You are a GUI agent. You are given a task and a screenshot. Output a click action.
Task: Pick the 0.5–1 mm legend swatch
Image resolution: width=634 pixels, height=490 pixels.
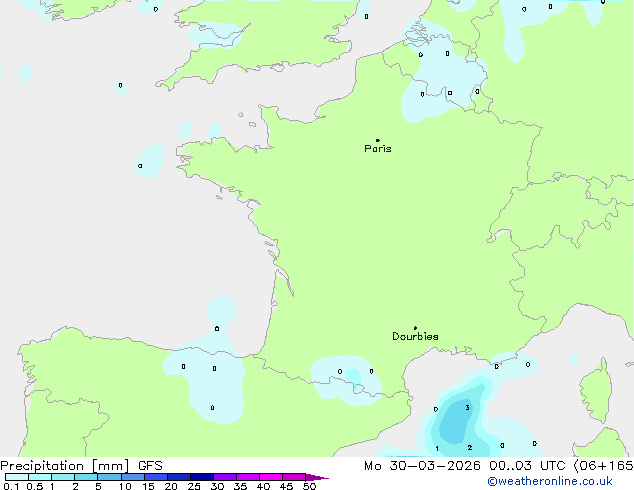[40, 477]
